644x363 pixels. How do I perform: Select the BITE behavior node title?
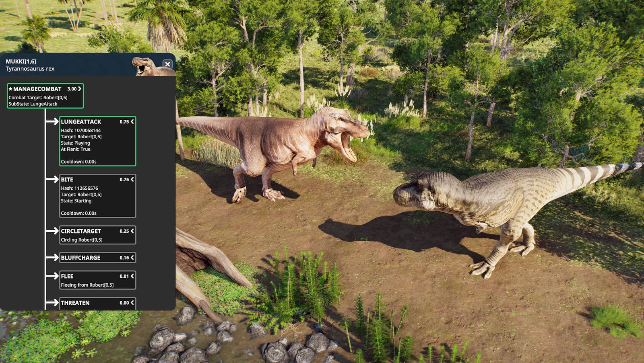(67, 180)
